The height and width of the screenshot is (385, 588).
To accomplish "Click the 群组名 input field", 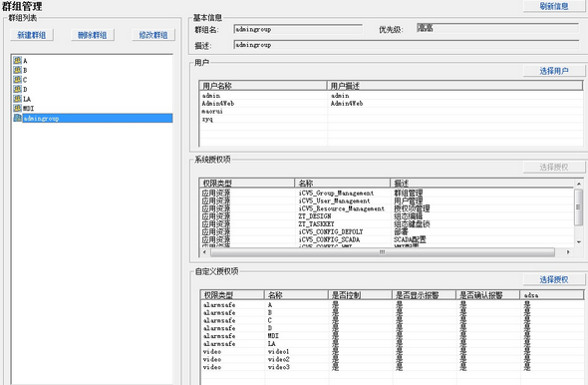I will click(298, 29).
